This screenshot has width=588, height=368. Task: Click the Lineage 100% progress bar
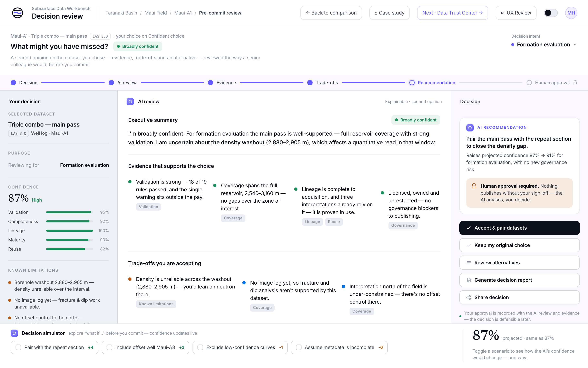pyautogui.click(x=69, y=231)
